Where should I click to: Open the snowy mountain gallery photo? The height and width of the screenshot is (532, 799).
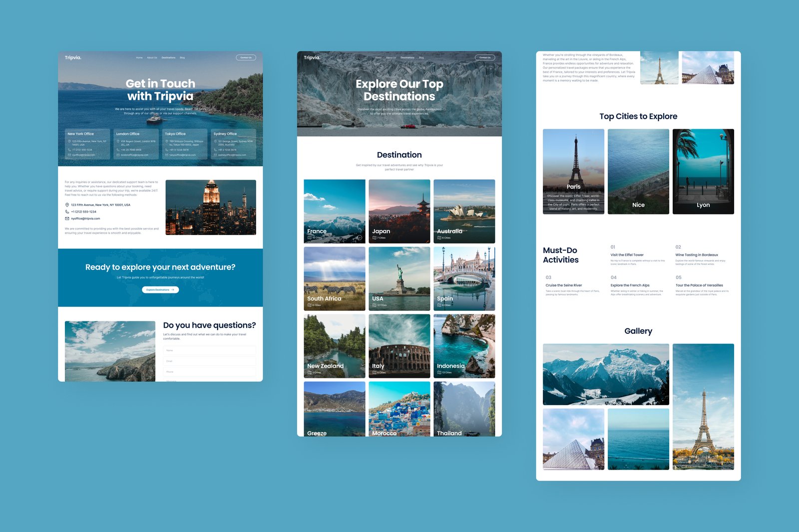605,374
